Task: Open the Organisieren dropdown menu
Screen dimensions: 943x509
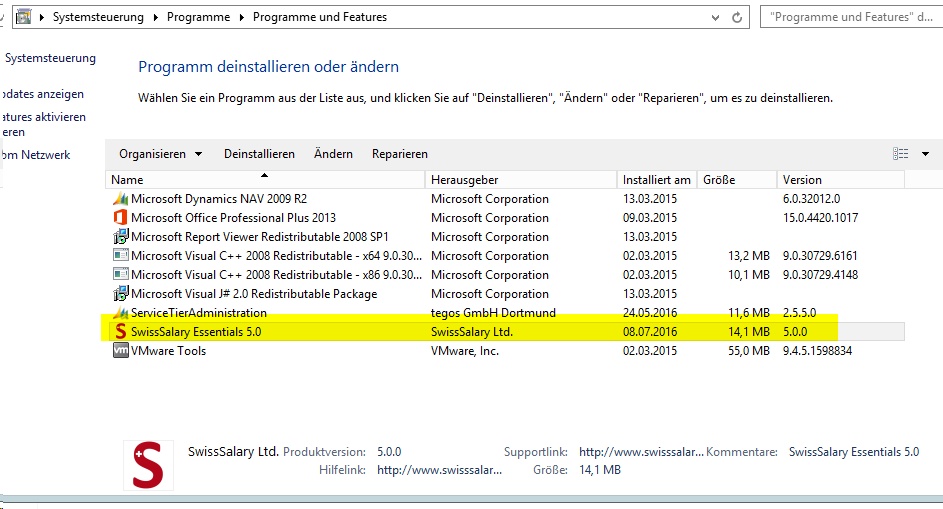Action: coord(160,154)
